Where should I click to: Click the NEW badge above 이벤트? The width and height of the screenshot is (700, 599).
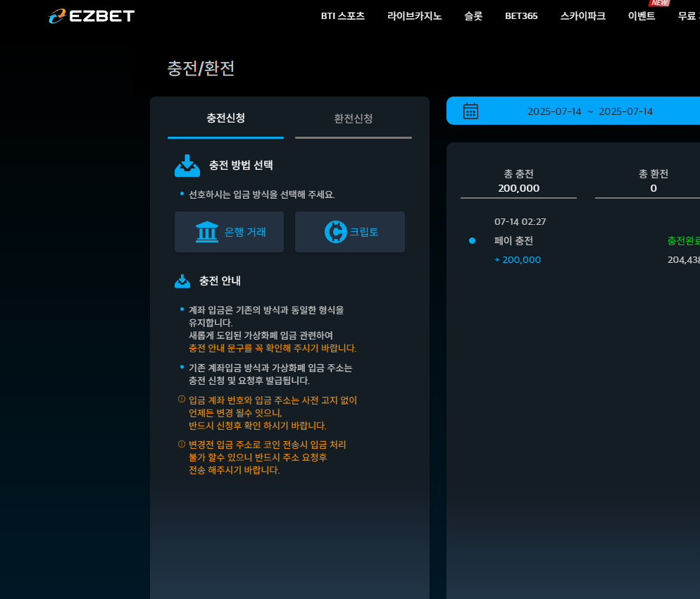659,3
